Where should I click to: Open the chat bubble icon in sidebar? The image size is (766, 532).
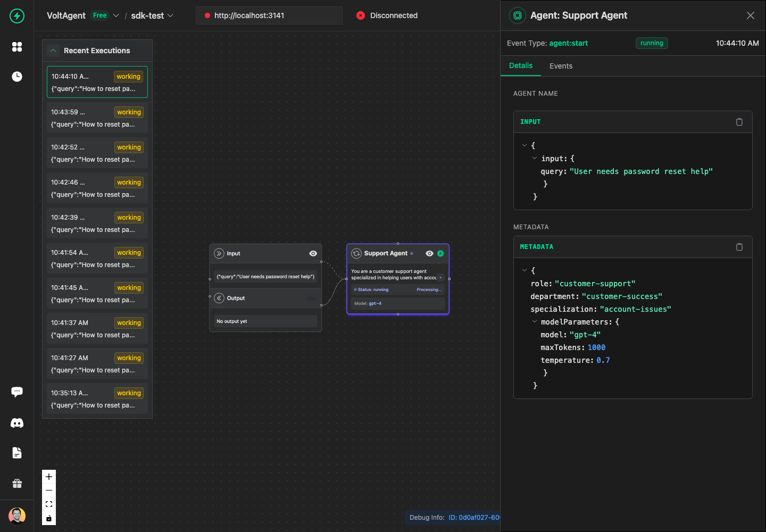(x=17, y=392)
